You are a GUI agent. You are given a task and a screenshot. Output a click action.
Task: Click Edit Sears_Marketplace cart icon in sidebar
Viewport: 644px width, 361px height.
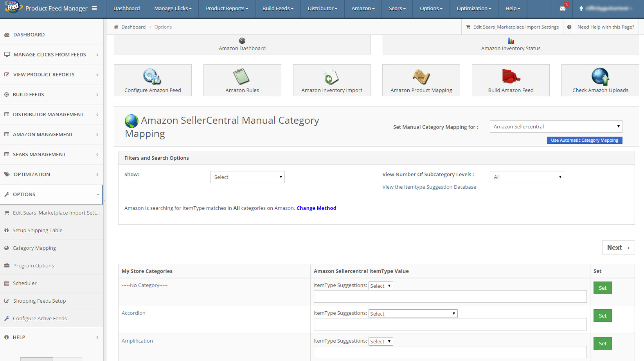click(x=7, y=213)
